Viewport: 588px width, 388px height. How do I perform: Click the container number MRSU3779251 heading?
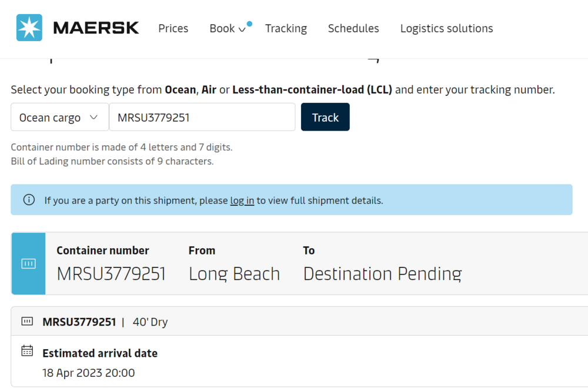pyautogui.click(x=111, y=273)
